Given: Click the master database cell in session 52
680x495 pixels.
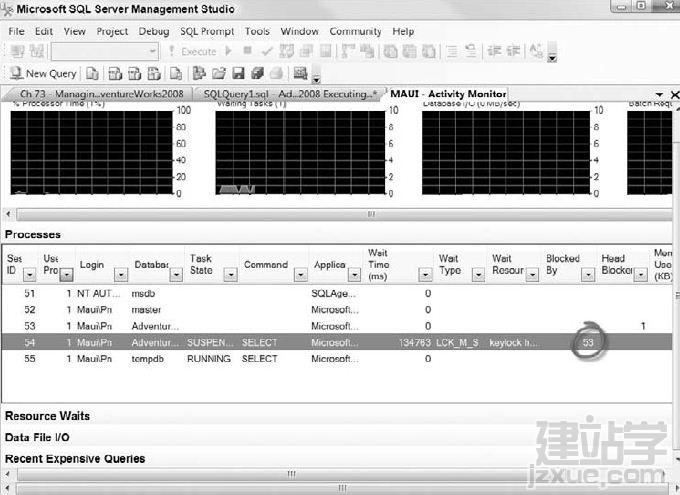Looking at the screenshot, I should pyautogui.click(x=146, y=310).
